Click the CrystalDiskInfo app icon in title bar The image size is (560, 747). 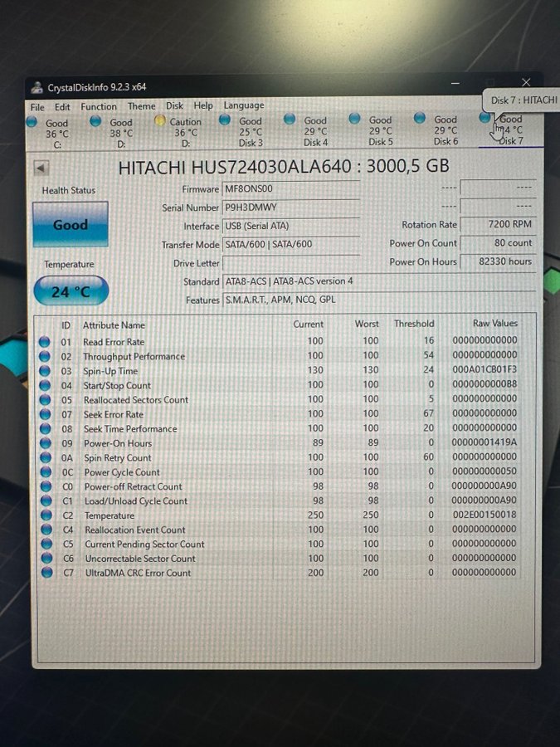(37, 87)
